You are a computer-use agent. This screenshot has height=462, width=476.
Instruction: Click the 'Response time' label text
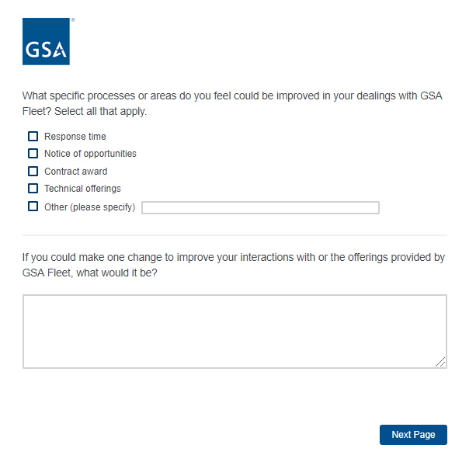click(75, 137)
